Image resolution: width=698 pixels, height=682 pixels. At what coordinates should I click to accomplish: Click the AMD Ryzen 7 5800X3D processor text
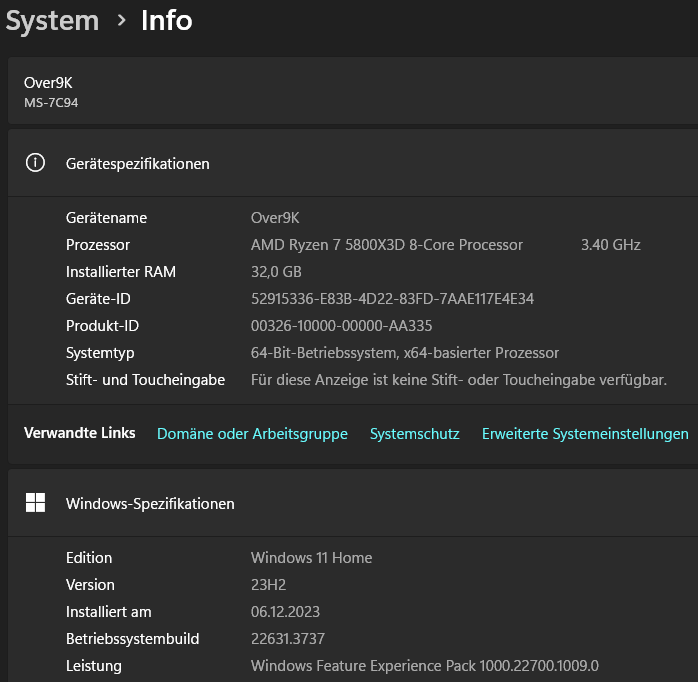pyautogui.click(x=386, y=245)
